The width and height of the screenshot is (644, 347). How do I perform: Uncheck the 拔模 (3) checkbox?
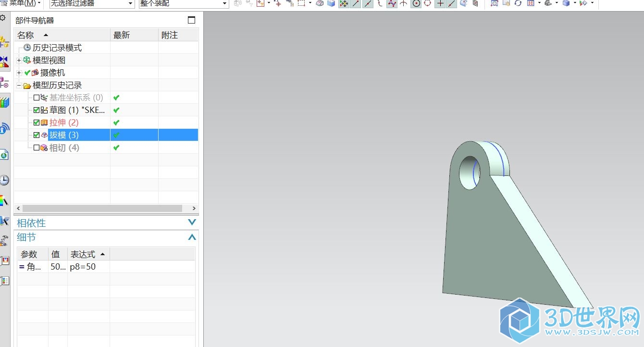point(37,135)
